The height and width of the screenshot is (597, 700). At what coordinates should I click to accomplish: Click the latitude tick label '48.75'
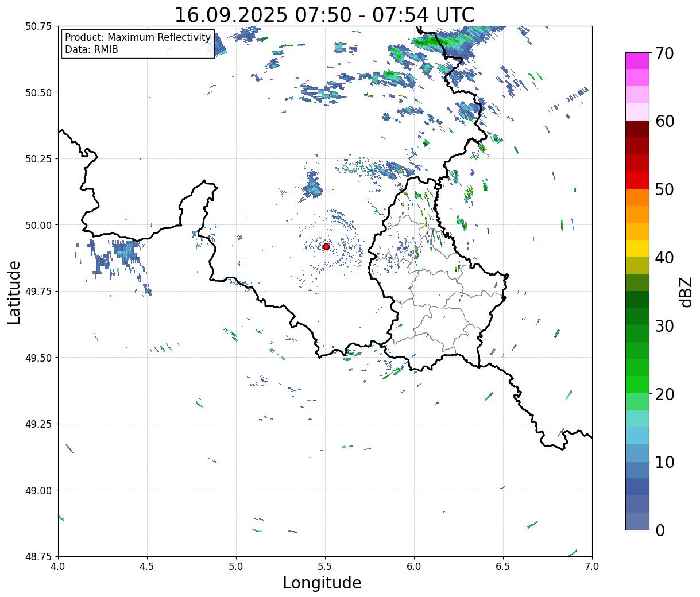click(x=38, y=557)
